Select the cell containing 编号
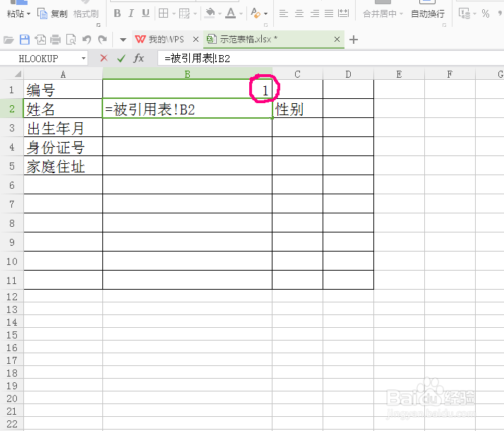Screen dimensions: 504x431 [63, 90]
